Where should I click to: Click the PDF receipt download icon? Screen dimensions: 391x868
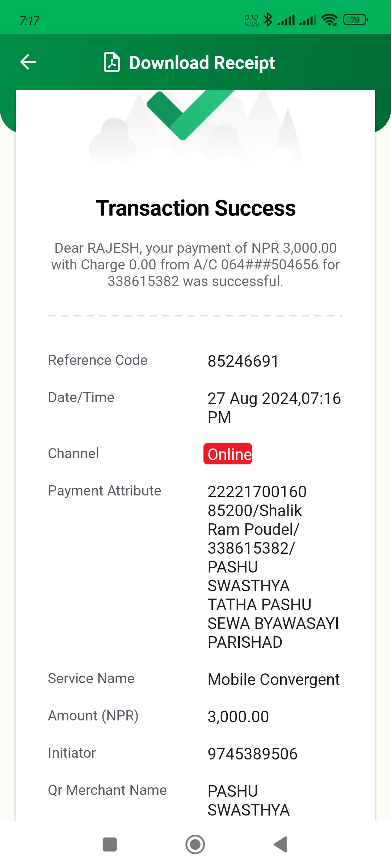(x=112, y=62)
